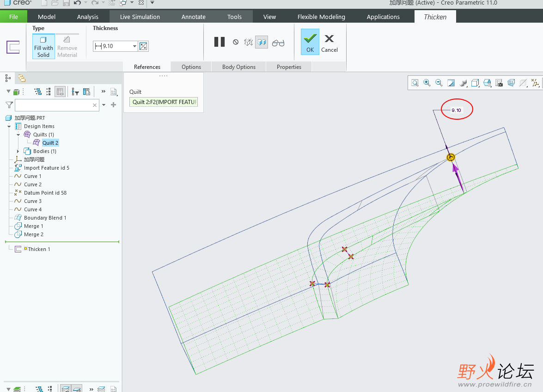Image resolution: width=543 pixels, height=392 pixels.
Task: Open the datum display filters dropdown
Action: coord(536,83)
